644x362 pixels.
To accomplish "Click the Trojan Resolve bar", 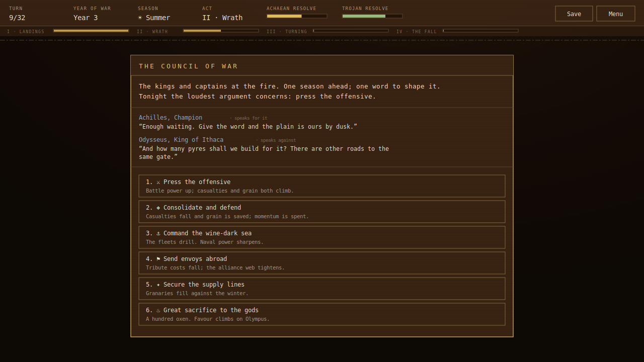I will [372, 16].
